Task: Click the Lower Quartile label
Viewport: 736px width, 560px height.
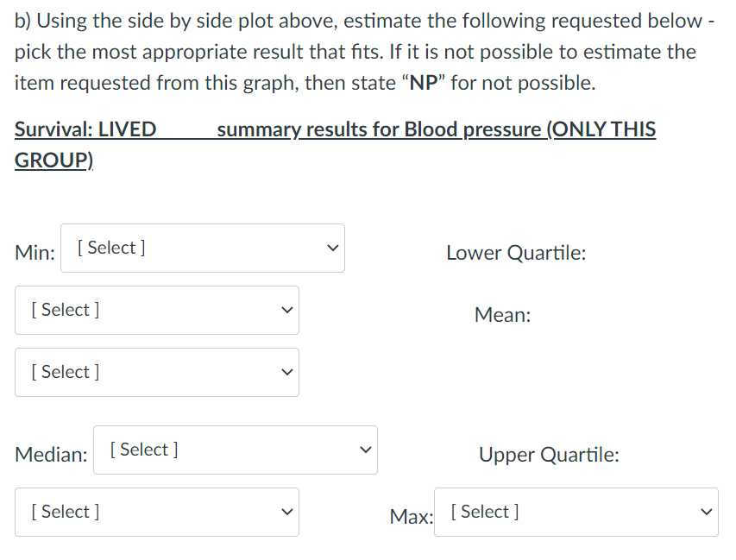Action: pyautogui.click(x=516, y=253)
